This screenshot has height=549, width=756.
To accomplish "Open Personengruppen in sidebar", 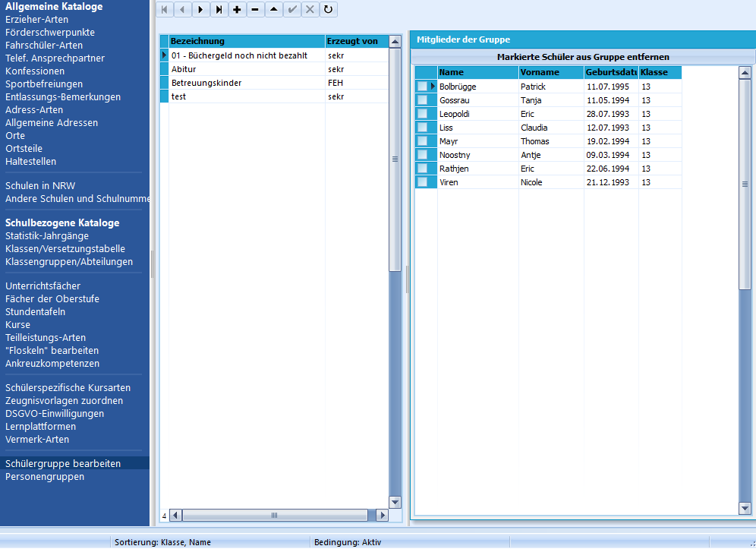I will click(45, 477).
